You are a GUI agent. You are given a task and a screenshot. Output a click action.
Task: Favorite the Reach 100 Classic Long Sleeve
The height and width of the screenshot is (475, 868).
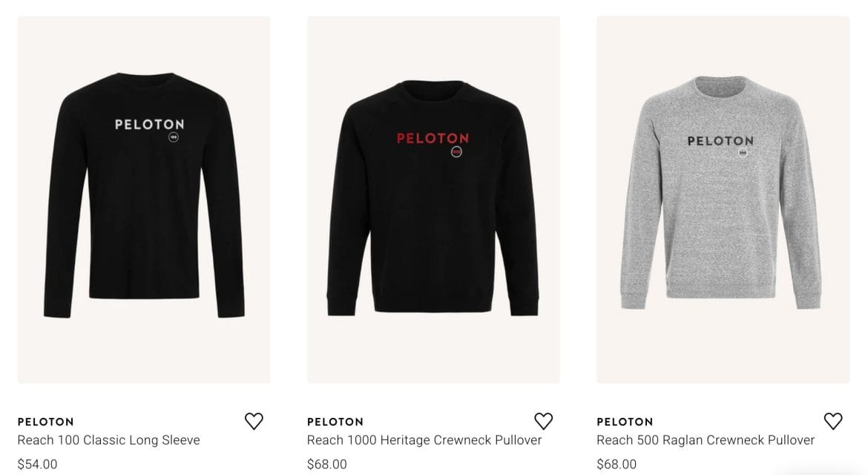(254, 422)
